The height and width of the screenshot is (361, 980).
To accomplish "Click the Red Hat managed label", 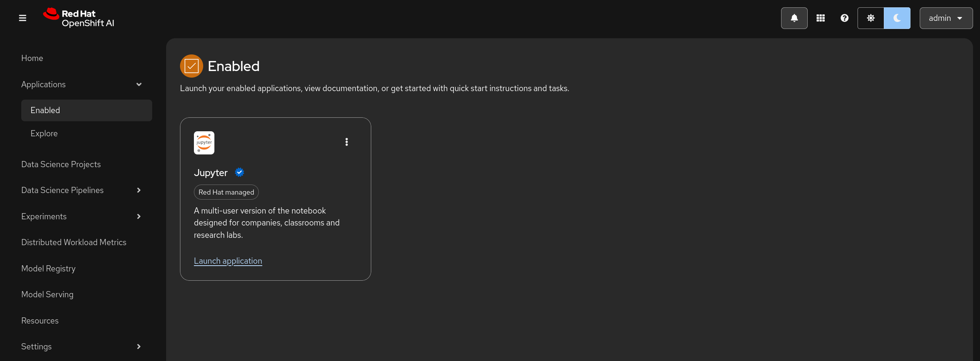I will 226,192.
